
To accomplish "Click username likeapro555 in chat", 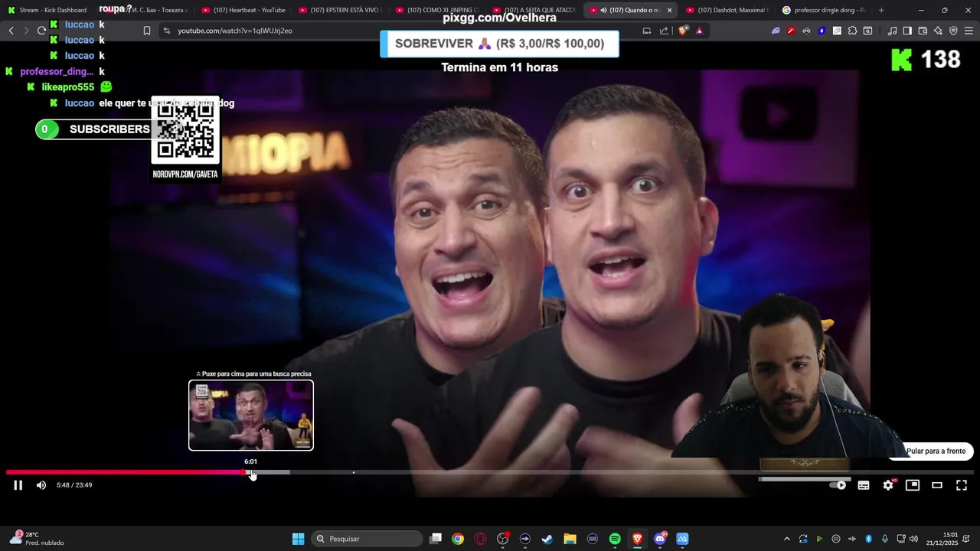I will tap(68, 87).
